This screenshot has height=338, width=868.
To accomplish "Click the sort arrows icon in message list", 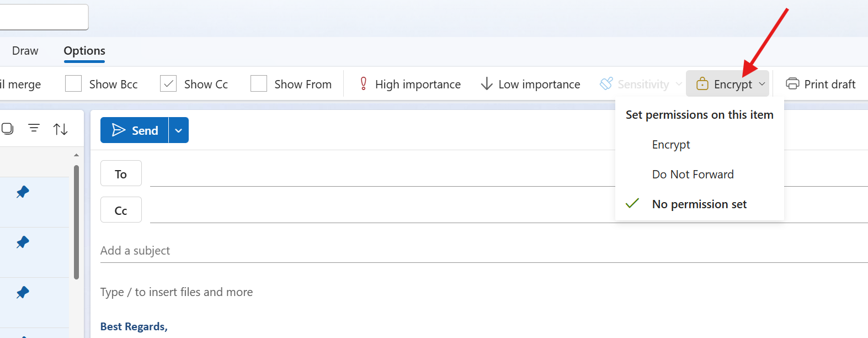I will click(60, 129).
